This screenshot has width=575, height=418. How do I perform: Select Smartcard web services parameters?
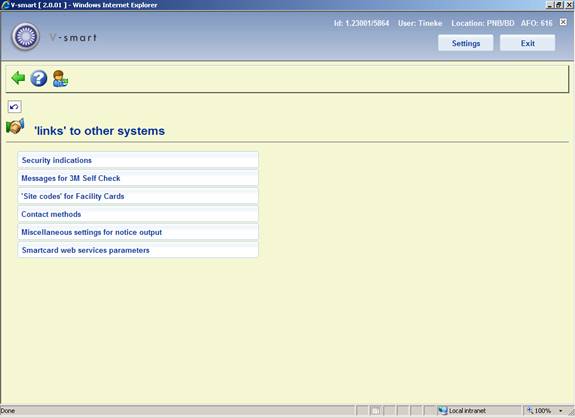coord(138,250)
